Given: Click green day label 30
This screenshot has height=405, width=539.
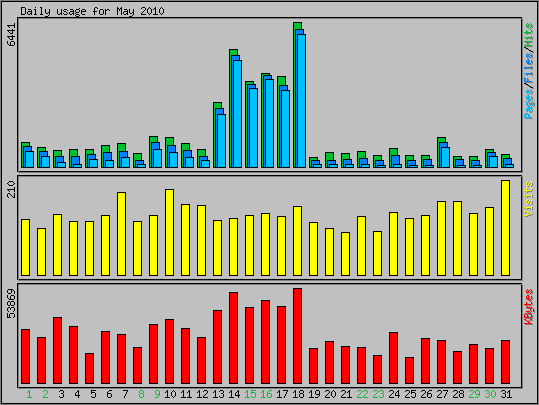Looking at the screenshot, I should (490, 394).
